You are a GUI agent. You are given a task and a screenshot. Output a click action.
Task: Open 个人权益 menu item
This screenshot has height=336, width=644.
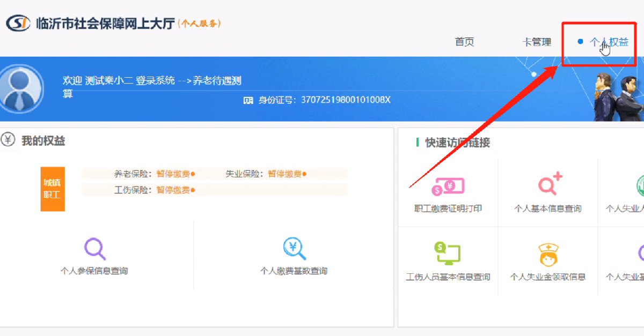click(609, 42)
